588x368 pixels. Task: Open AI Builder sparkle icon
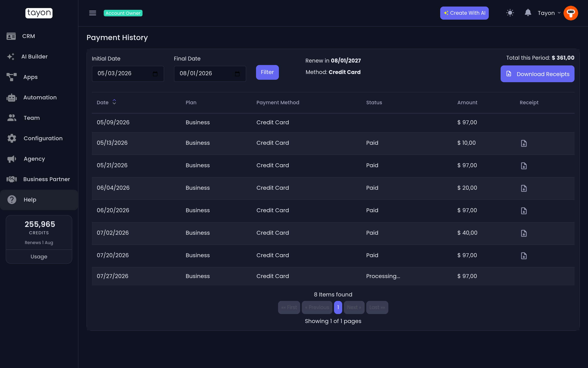[x=11, y=57]
